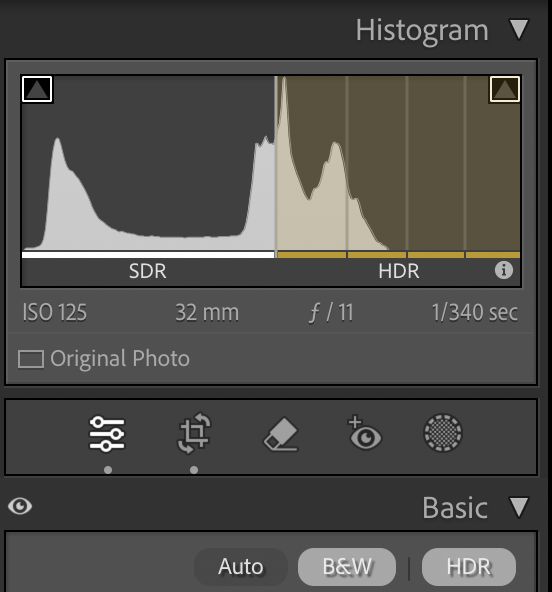Activate the Red Eye correction tool
This screenshot has height=592, width=552.
click(x=364, y=433)
